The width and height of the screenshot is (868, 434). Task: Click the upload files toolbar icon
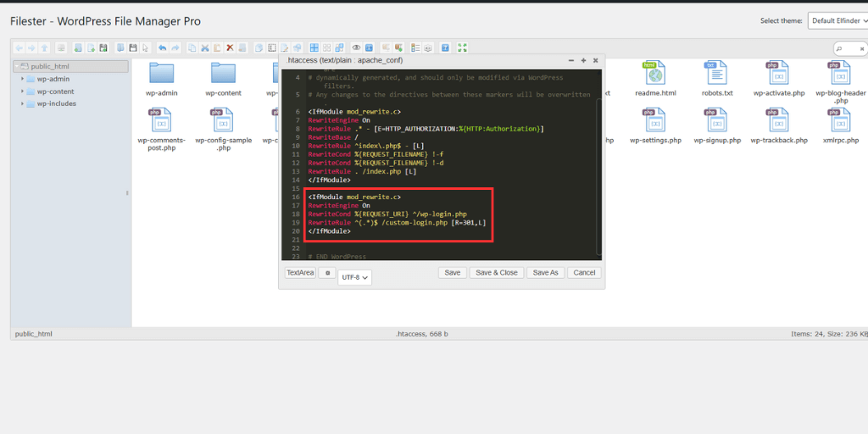[103, 47]
